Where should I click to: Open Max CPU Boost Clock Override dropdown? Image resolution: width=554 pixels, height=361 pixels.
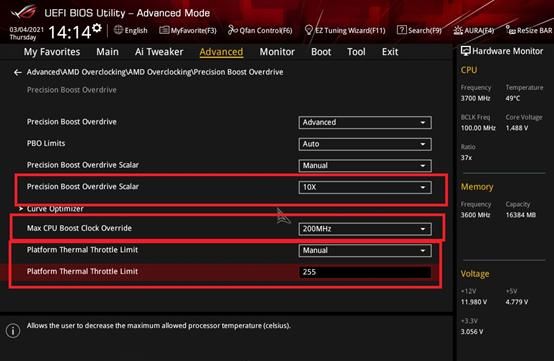tap(365, 229)
